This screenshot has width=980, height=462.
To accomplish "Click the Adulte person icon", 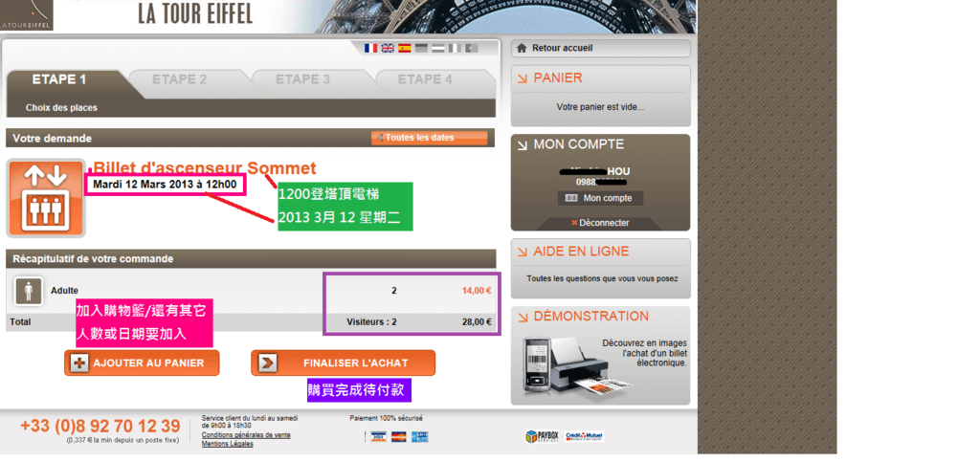I will coord(28,291).
